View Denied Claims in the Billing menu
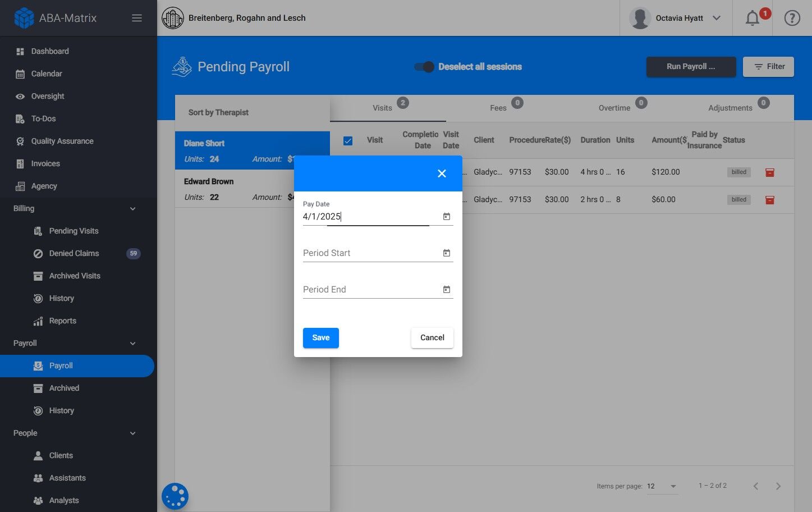This screenshot has height=512, width=812. [x=73, y=253]
